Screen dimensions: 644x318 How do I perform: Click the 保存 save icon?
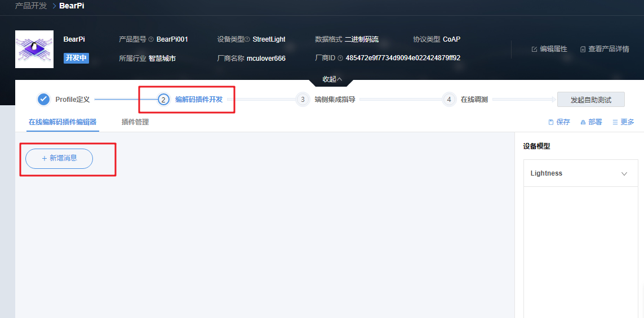[551, 122]
